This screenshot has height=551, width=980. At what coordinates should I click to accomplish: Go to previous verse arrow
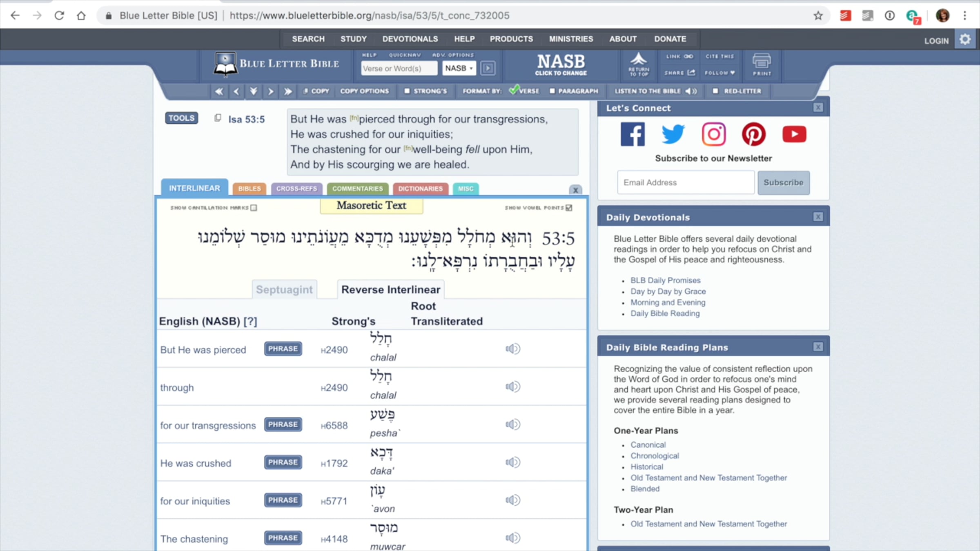(236, 91)
